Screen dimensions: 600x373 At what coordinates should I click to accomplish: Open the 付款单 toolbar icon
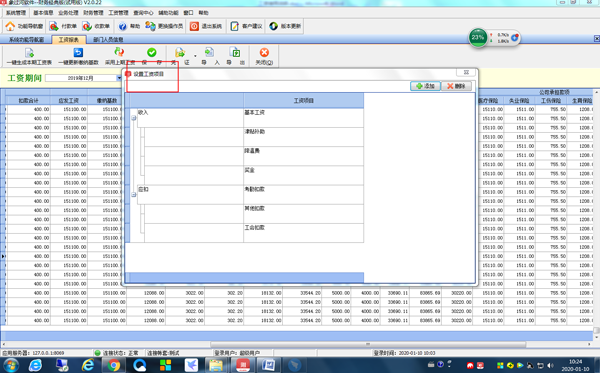[x=54, y=26]
